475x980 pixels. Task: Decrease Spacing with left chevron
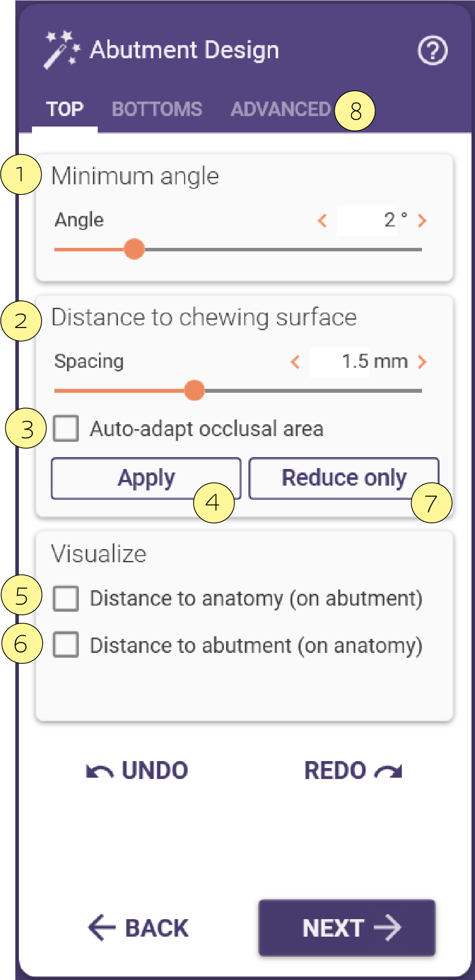[295, 362]
